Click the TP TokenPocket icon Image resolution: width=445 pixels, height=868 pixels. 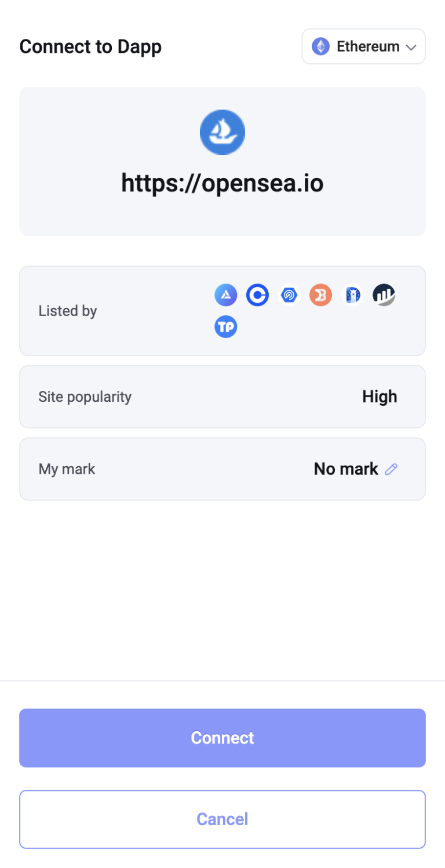[x=226, y=326]
